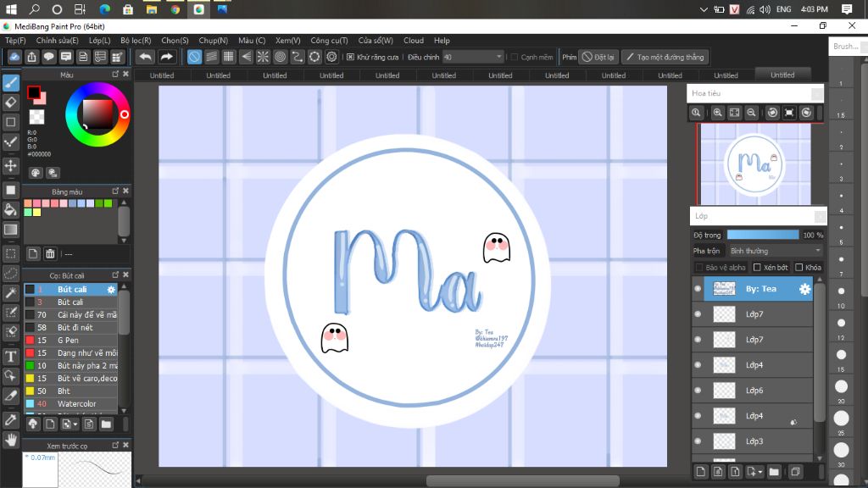Open the Lớp(L) menu

[100, 41]
